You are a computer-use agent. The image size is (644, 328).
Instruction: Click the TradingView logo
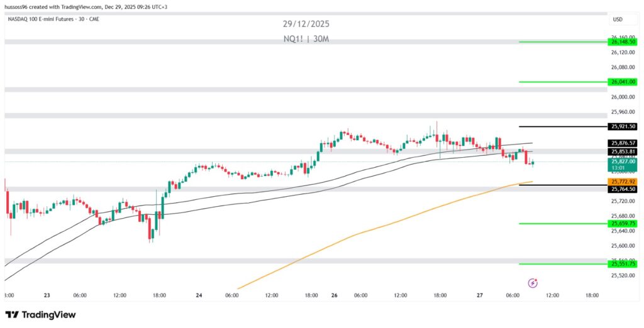40,314
